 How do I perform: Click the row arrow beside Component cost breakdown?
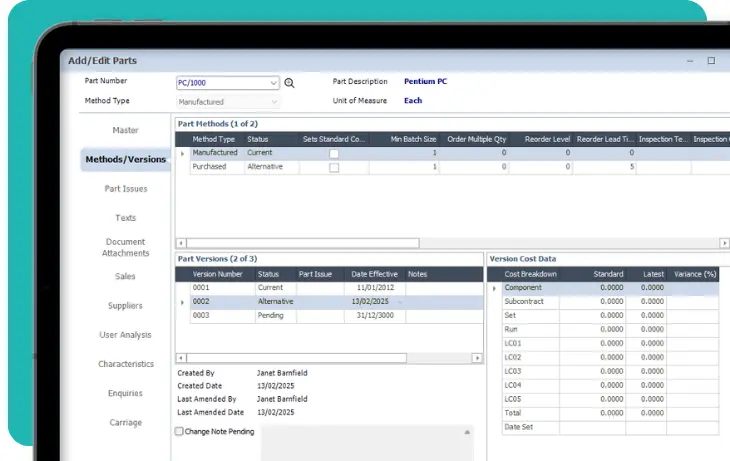click(494, 288)
